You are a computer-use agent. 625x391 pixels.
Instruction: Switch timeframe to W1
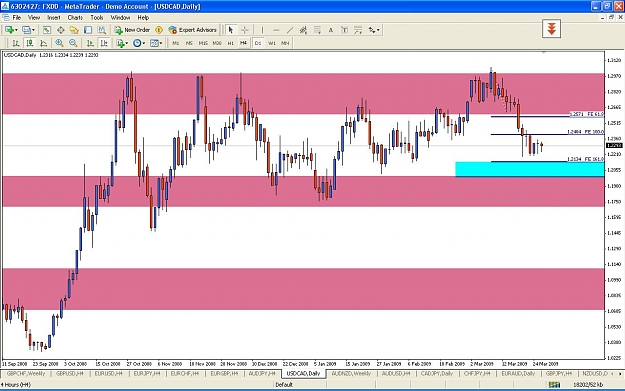(272, 43)
